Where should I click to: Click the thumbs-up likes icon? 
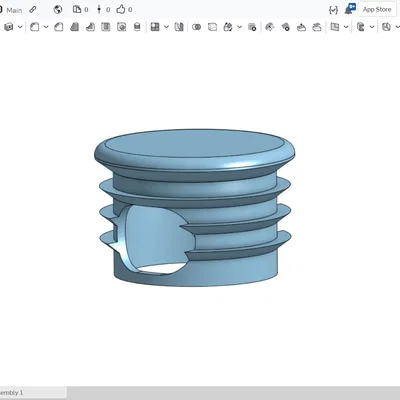[x=121, y=9]
